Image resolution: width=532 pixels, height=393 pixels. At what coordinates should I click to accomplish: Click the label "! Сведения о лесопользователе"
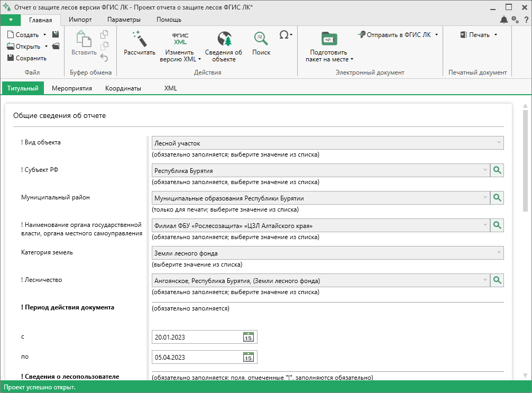coord(70,377)
